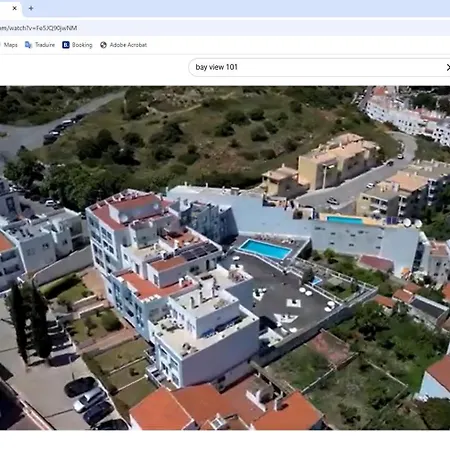This screenshot has height=450, width=450.
Task: Open a new tab with plus button
Action: [x=31, y=8]
